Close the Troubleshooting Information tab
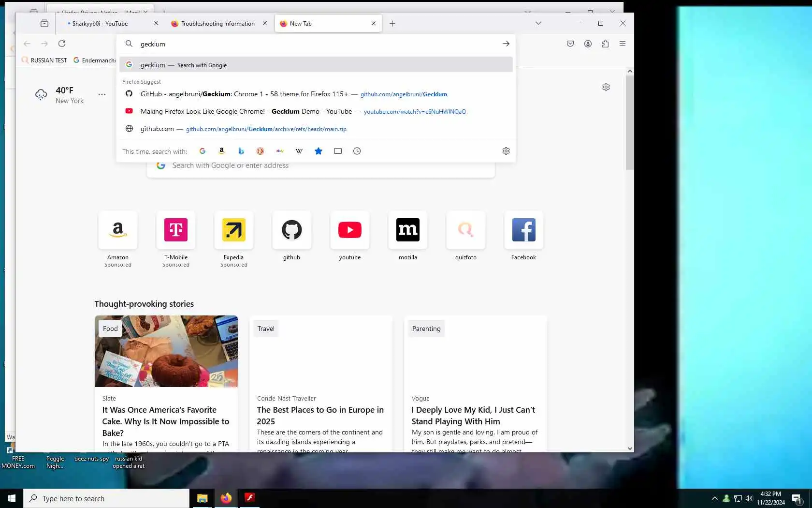 tap(265, 23)
